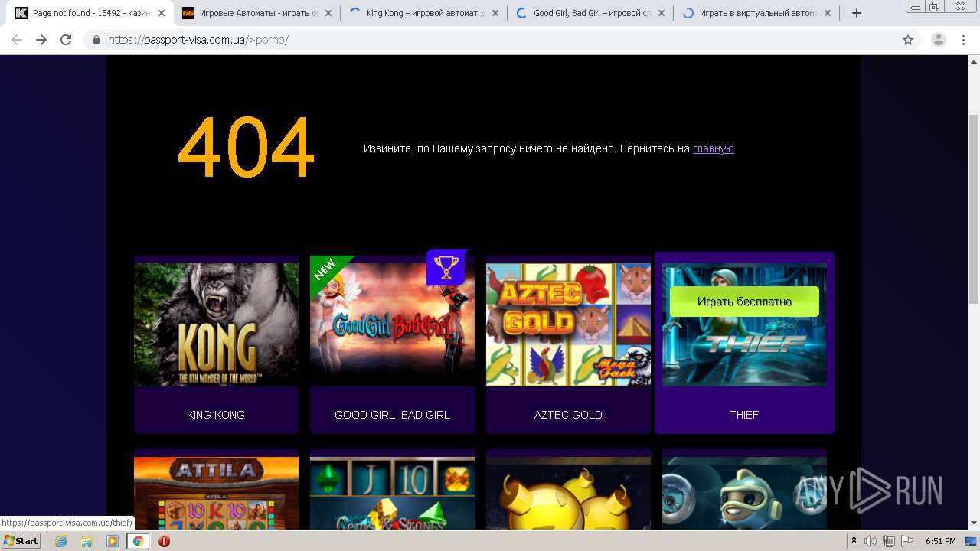Reload the current page

point(66,40)
